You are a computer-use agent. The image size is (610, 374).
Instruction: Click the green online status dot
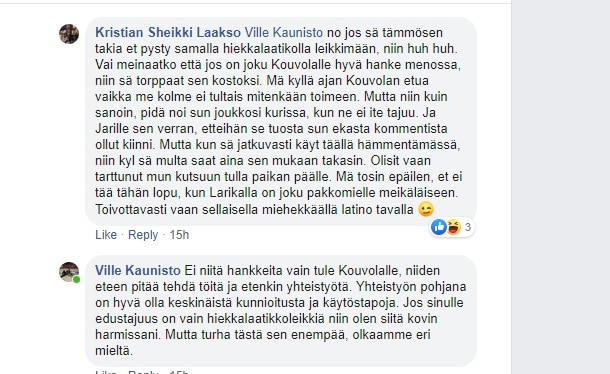(77, 279)
